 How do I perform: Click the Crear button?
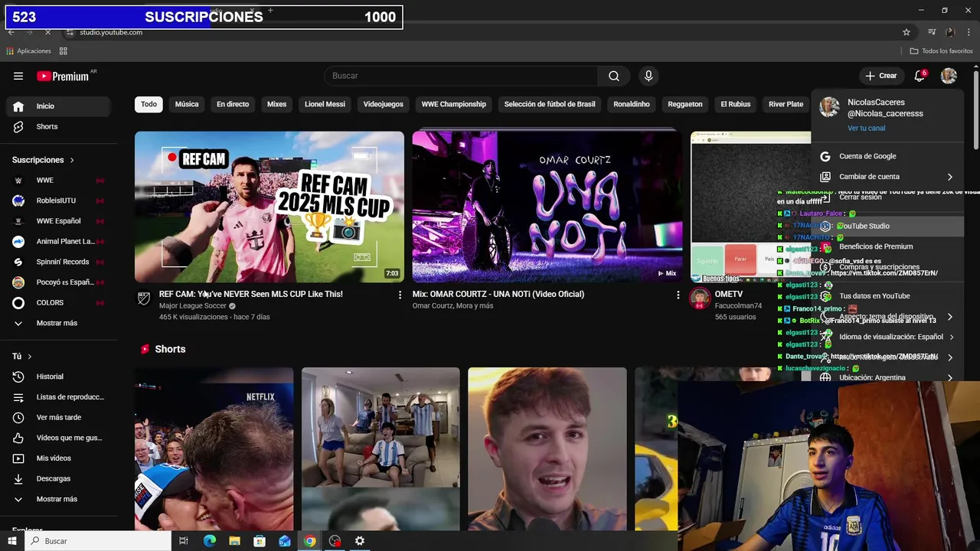tap(880, 76)
